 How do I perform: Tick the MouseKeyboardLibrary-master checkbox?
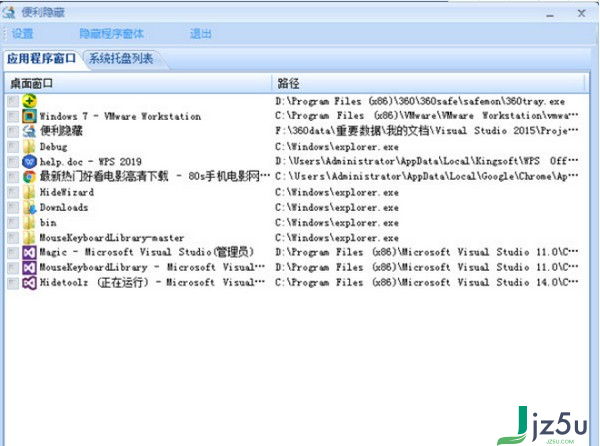(13, 238)
